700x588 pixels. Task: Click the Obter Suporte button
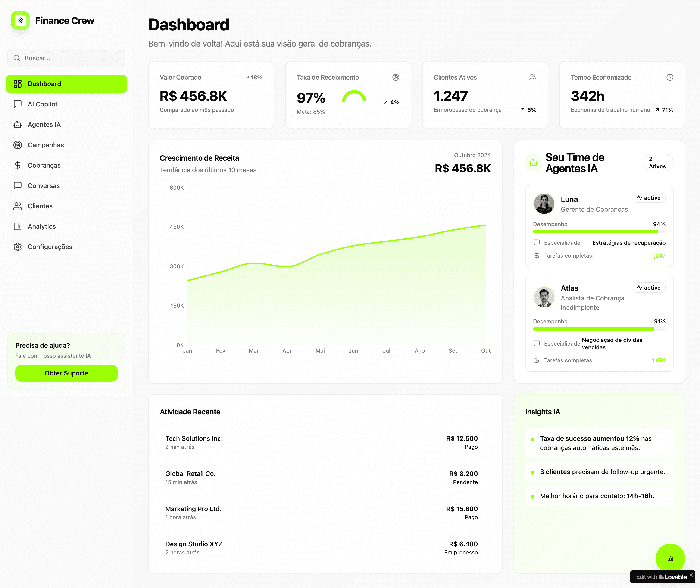pyautogui.click(x=66, y=373)
